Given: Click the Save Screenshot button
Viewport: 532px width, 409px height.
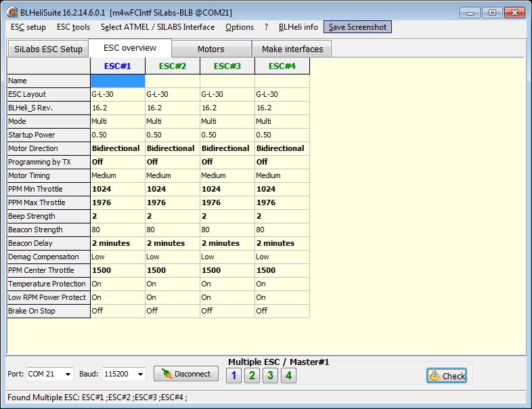Looking at the screenshot, I should [357, 27].
